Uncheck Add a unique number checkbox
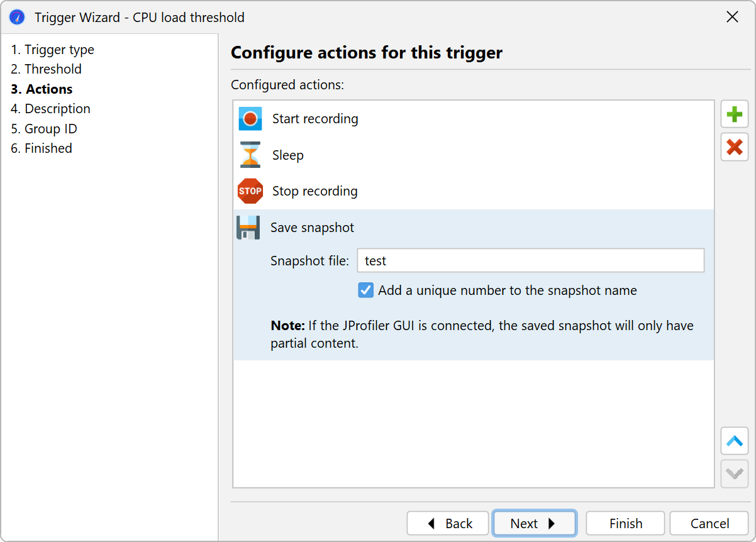 [x=365, y=290]
